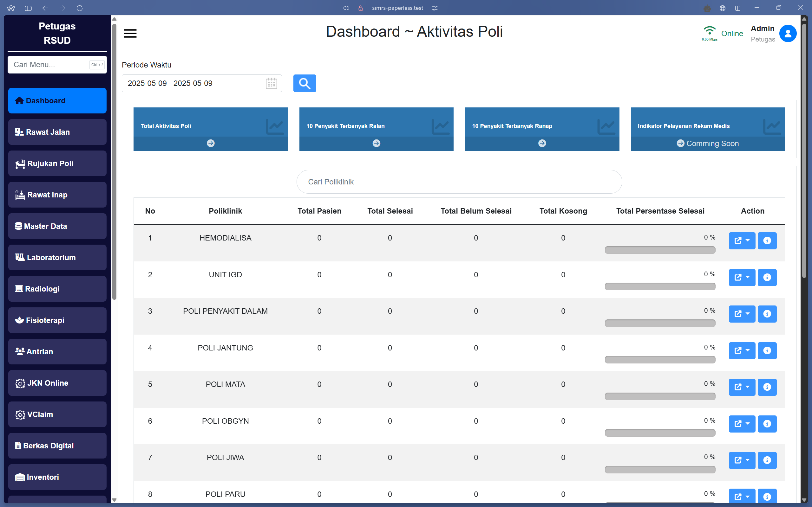This screenshot has width=812, height=507.
Task: Click the hamburger menu icon
Action: (x=130, y=33)
